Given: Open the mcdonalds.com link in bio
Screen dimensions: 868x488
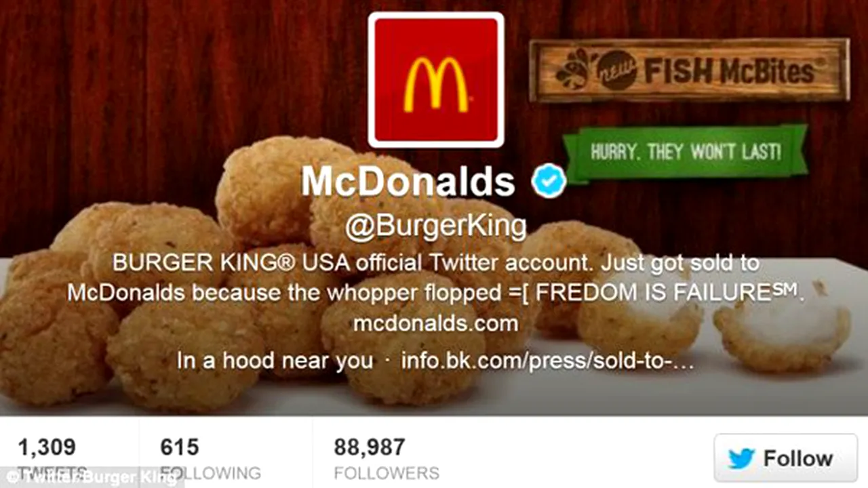Looking at the screenshot, I should point(435,323).
